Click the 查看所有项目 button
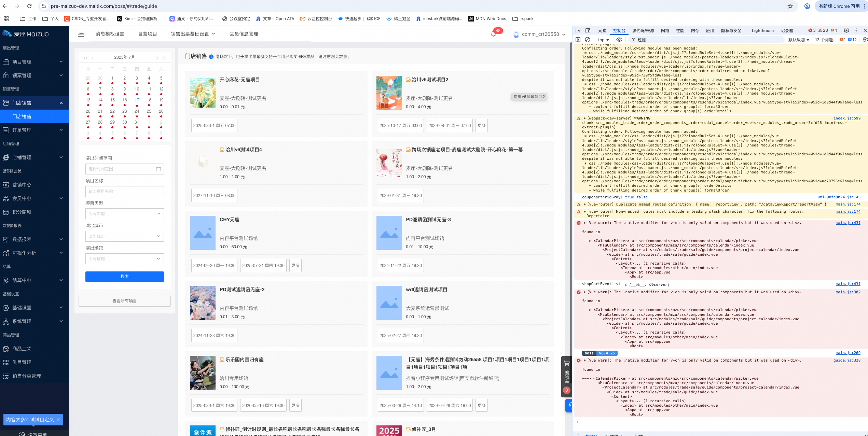The image size is (868, 436). click(x=124, y=301)
